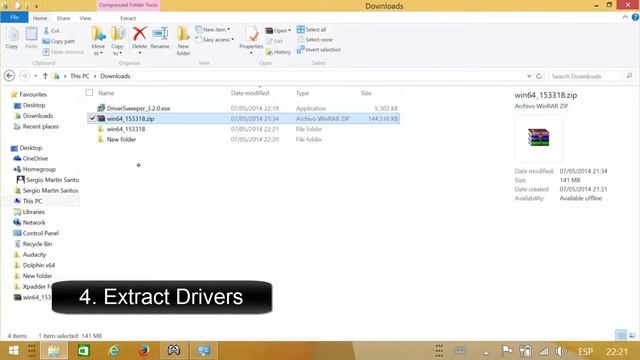Select Homegroup in the navigation pane
Viewport: 640px width, 360px height.
(39, 169)
